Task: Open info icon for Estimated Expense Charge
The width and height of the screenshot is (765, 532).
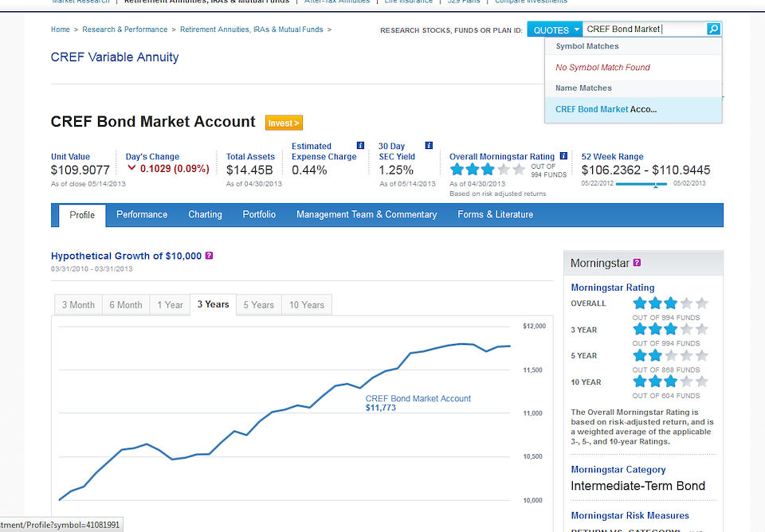Action: 360,145
